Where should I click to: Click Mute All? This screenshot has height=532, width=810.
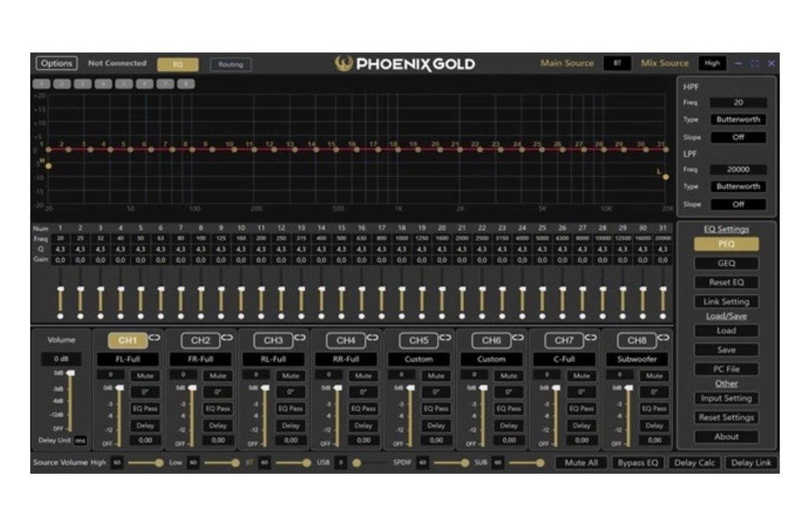tap(581, 463)
